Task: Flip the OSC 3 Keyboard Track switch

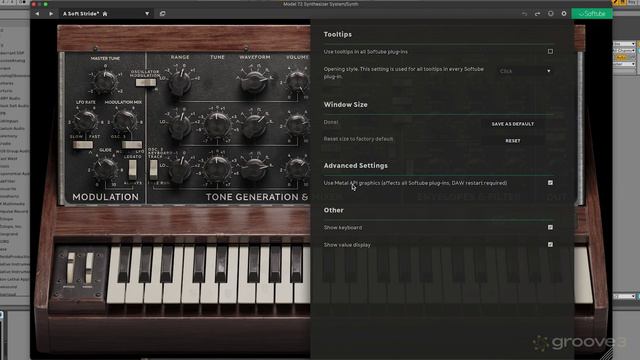Action: [153, 169]
